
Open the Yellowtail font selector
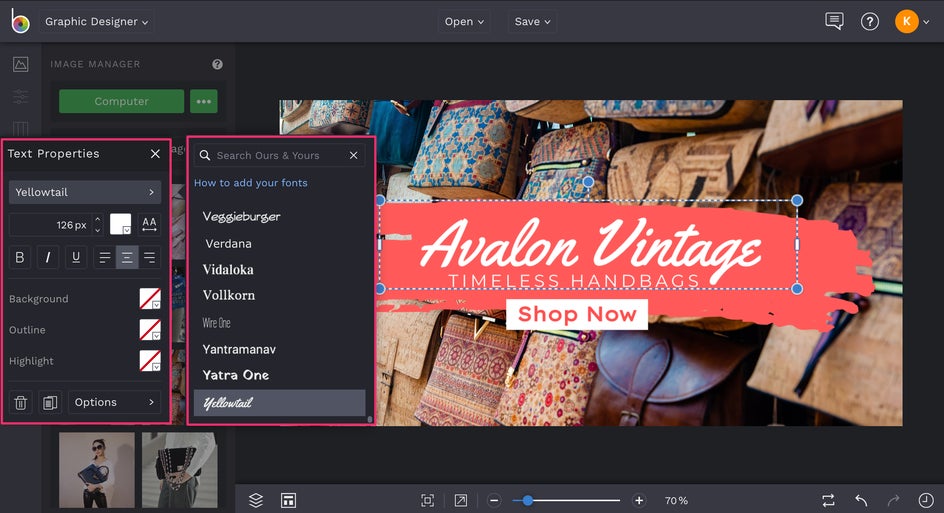(x=85, y=192)
